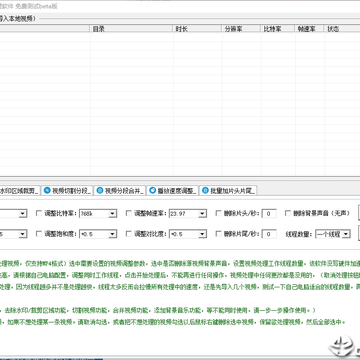Sort by the 分辨率 column header
Image resolution: width=360 pixels, height=360 pixels.
[x=241, y=29]
